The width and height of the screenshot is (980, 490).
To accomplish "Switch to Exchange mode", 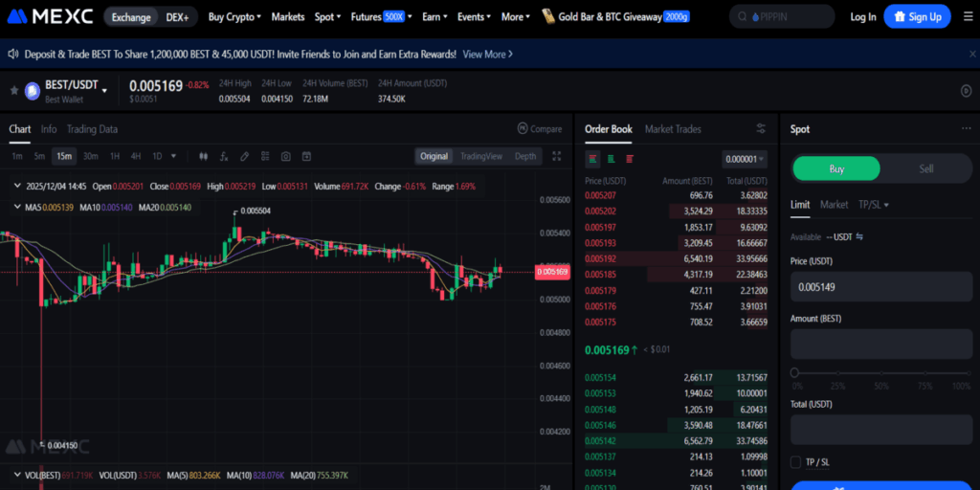I will 131,17.
